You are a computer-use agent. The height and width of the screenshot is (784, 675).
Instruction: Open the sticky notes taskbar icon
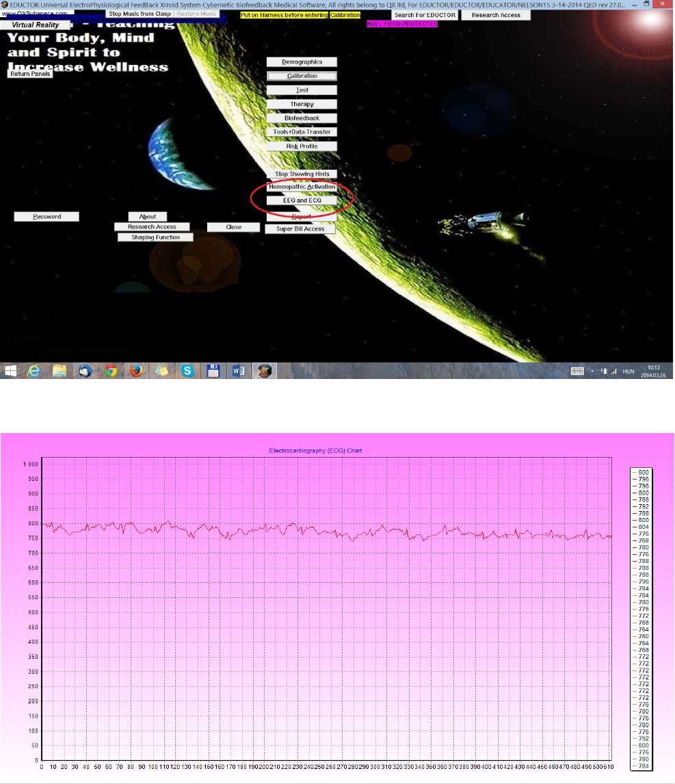pyautogui.click(x=161, y=371)
